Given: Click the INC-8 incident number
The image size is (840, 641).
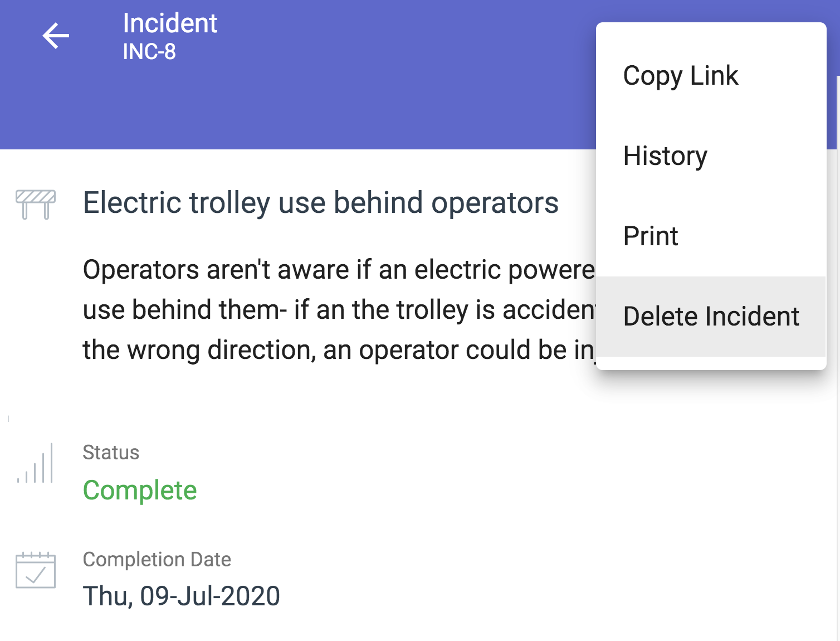Looking at the screenshot, I should (x=149, y=52).
